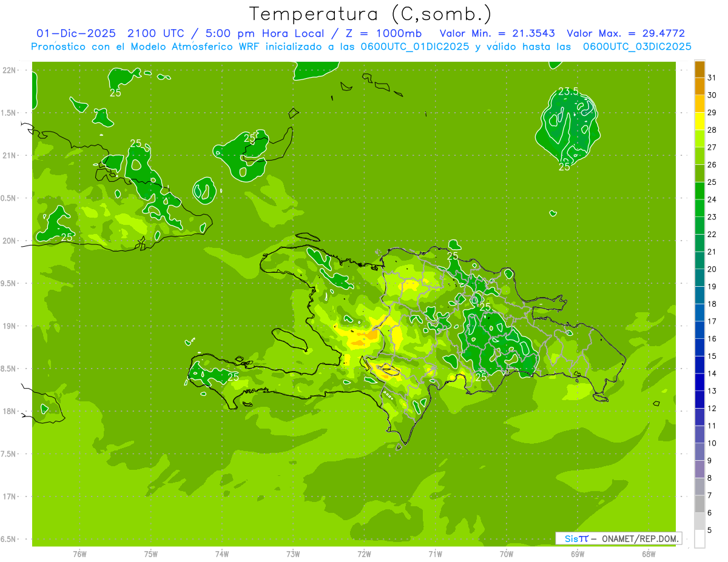The image size is (728, 562).
Task: Click "Valor Min. = 21.3543"
Action: [497, 33]
